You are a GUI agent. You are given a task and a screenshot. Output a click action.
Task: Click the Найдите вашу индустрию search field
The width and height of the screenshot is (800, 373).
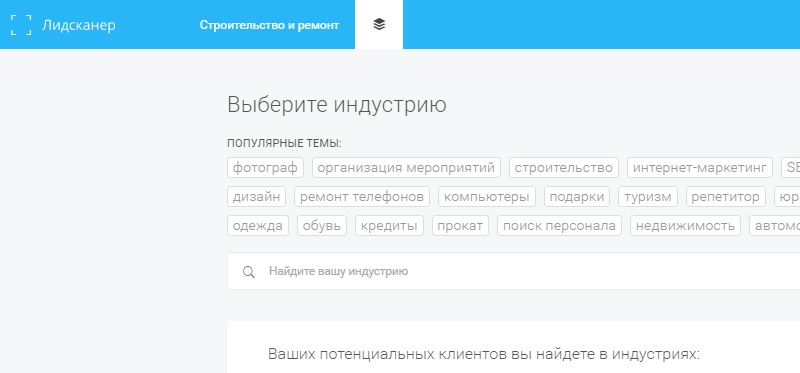513,271
